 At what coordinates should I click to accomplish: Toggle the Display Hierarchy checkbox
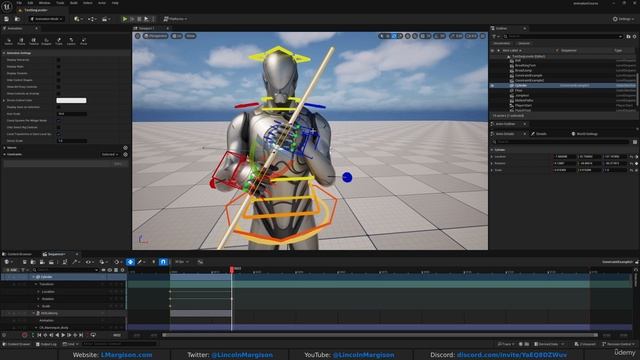pos(58,60)
